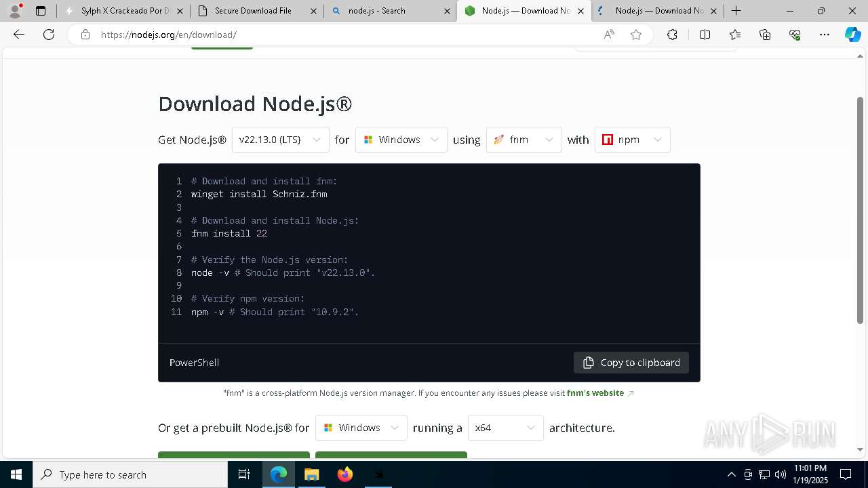Go back using the browser back arrow

click(x=19, y=35)
